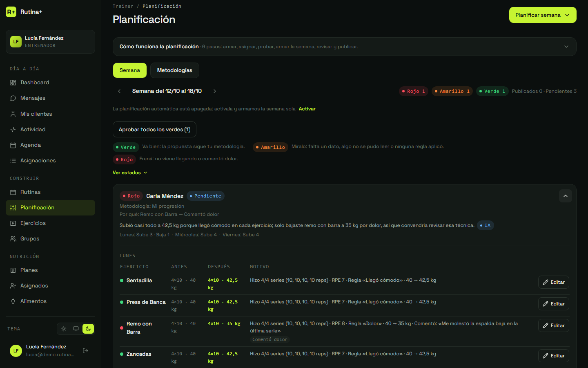Viewport: 588px width, 368px height.
Task: Open the Alimentos nutrition item
Action: pos(50,301)
